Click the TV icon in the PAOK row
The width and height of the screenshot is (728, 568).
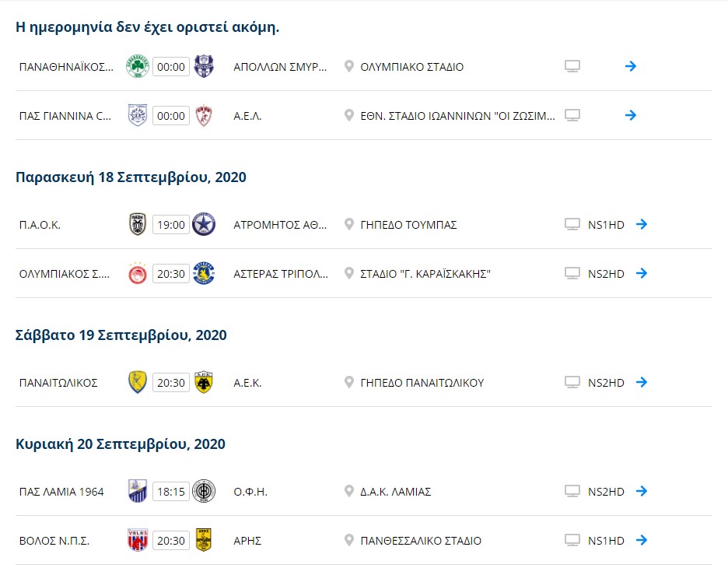572,224
